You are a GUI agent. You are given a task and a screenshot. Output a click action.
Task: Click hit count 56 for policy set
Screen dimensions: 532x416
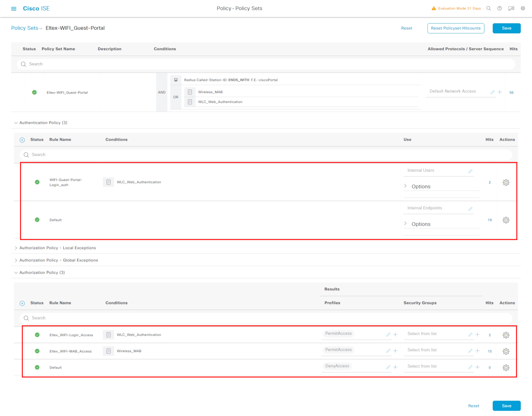511,93
